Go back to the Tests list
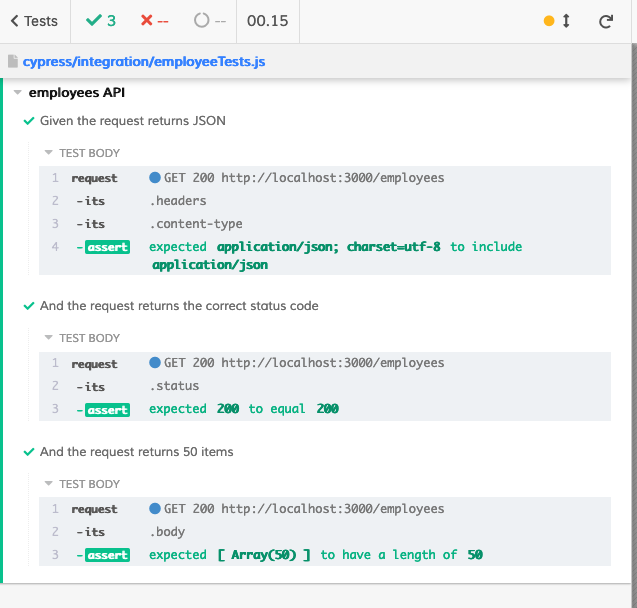 (35, 21)
